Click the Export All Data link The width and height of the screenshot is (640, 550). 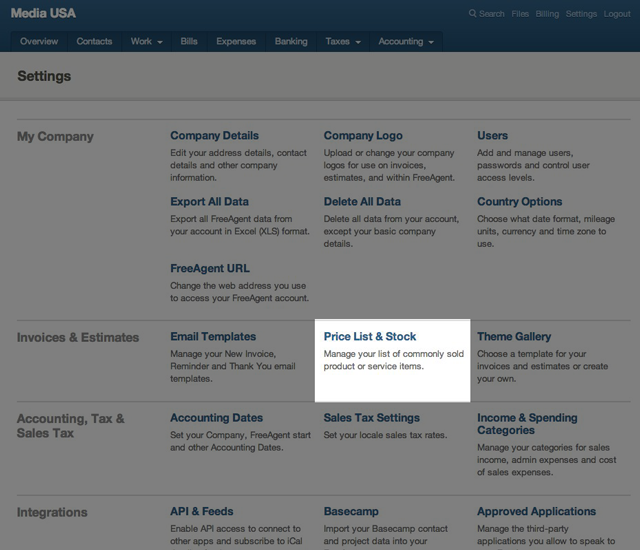coord(209,202)
